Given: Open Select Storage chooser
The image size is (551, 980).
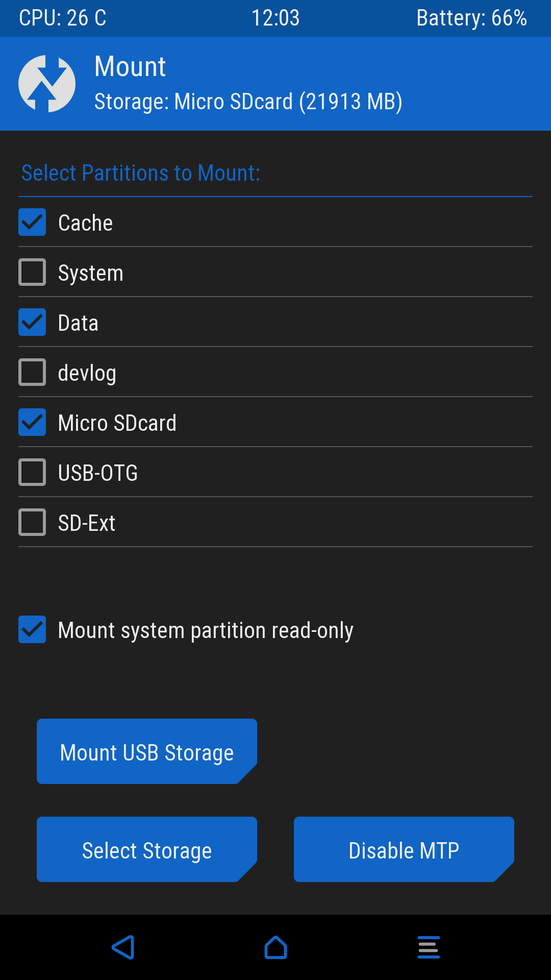Looking at the screenshot, I should [147, 849].
